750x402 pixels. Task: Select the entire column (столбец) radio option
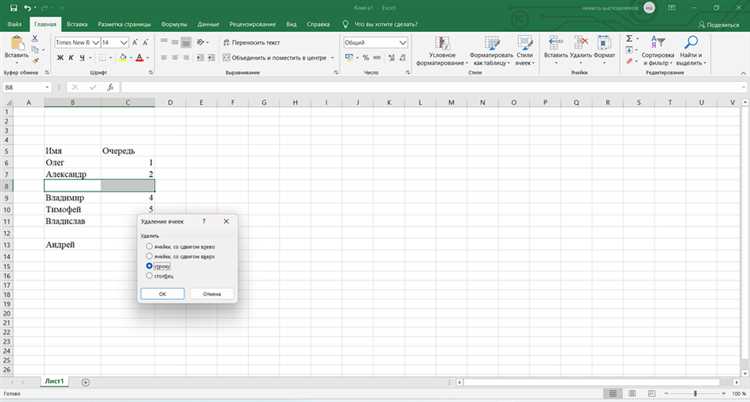click(149, 276)
